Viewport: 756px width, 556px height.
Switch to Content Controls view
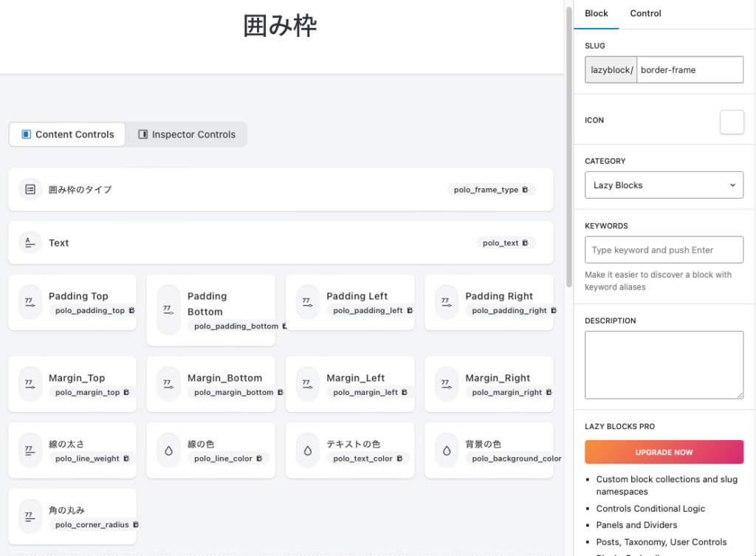pyautogui.click(x=67, y=134)
